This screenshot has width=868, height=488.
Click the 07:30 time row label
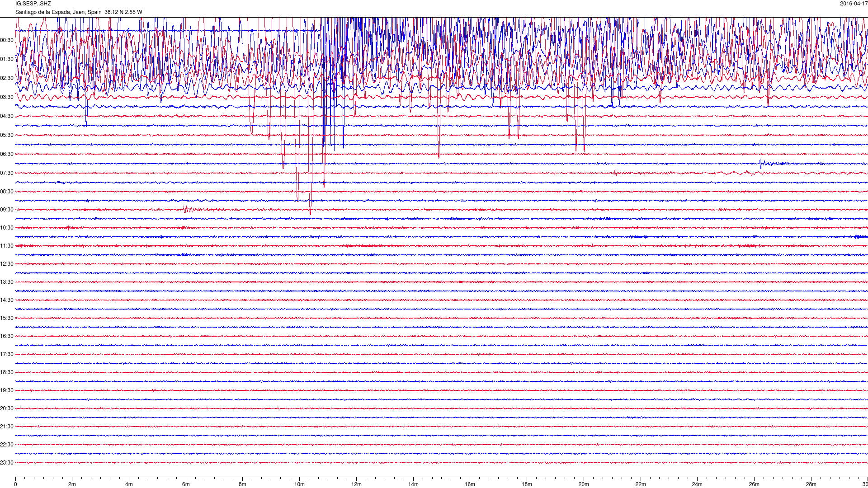click(x=7, y=173)
